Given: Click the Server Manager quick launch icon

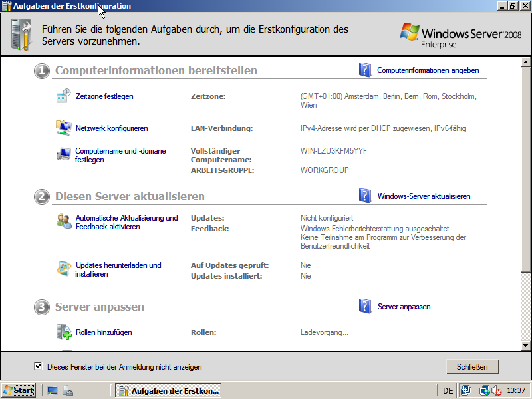Looking at the screenshot, I should click(x=68, y=390).
